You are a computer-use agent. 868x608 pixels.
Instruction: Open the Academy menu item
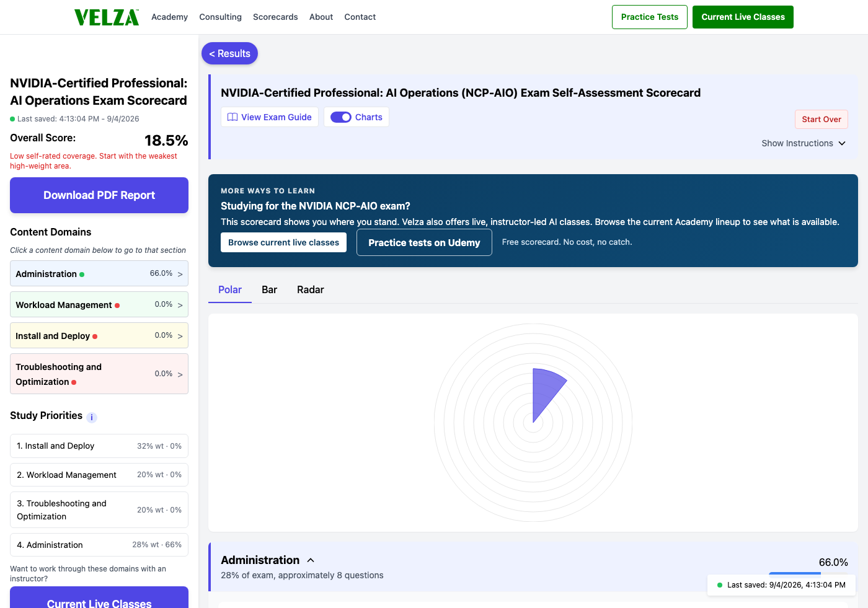(x=169, y=17)
